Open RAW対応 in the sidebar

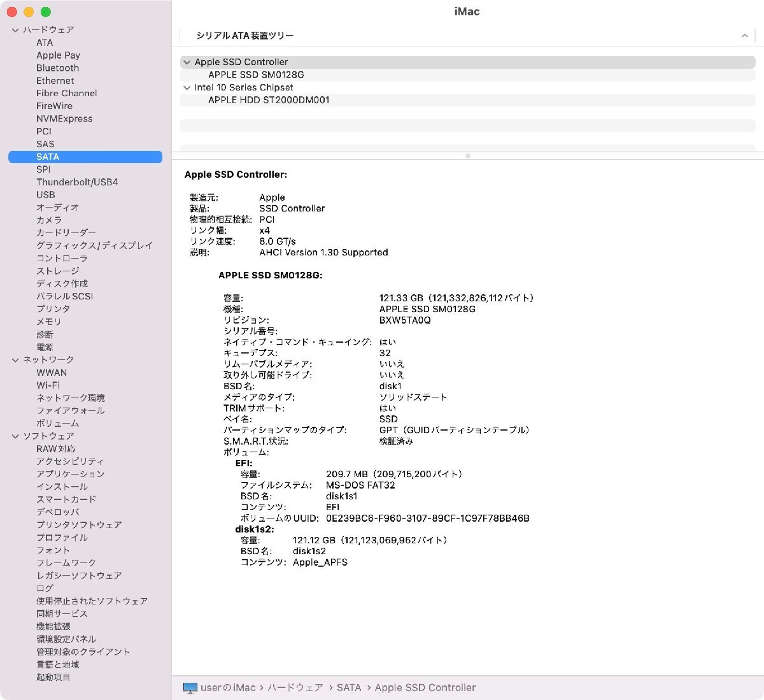pyautogui.click(x=55, y=449)
